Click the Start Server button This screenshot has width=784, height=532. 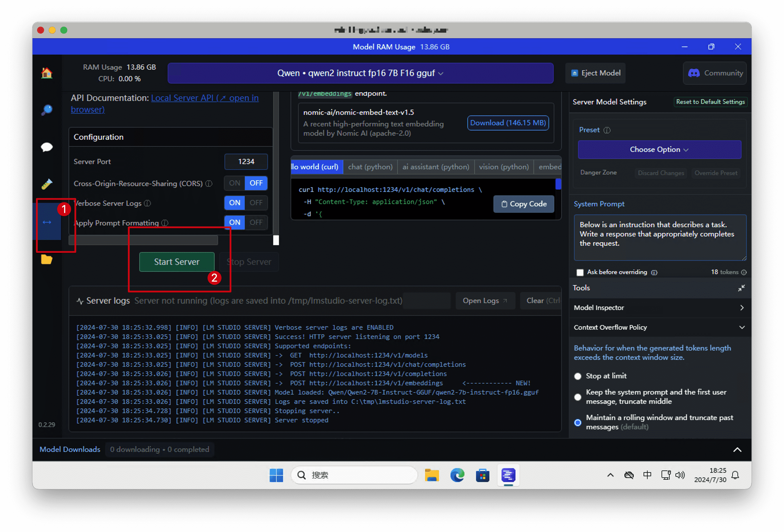click(x=177, y=262)
